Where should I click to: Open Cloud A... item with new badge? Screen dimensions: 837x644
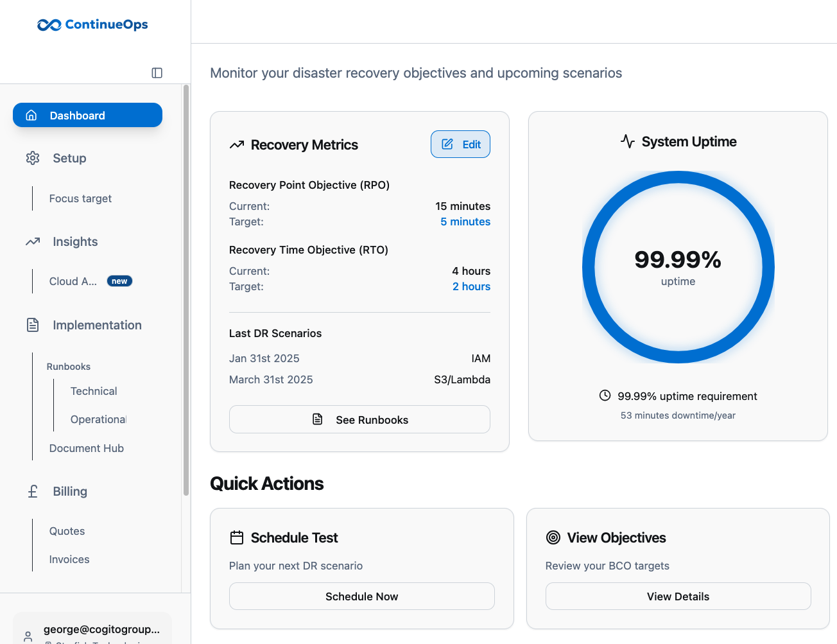click(73, 281)
